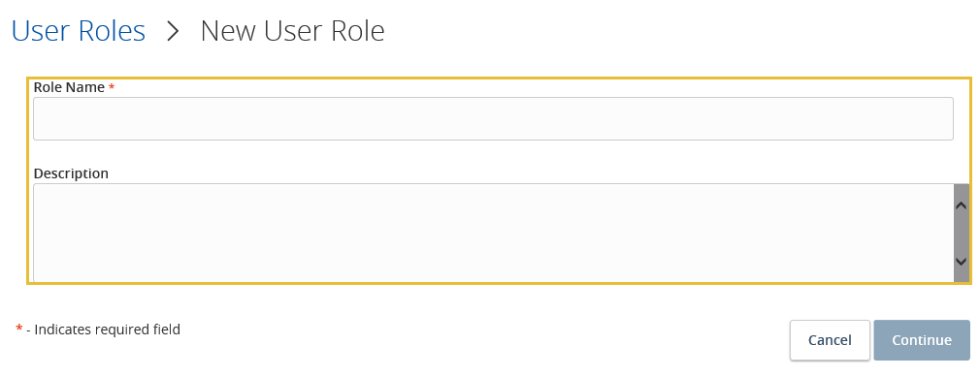Place cursor in the Description text area

(493, 233)
